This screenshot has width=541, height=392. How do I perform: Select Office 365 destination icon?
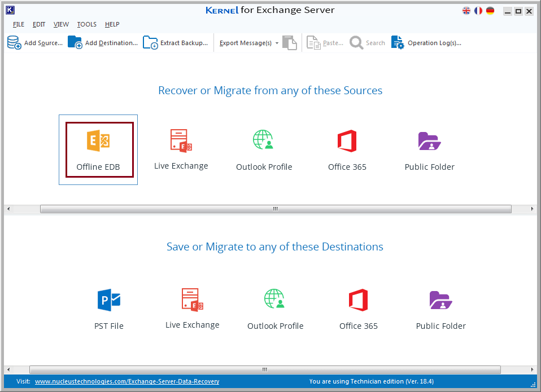click(x=358, y=300)
